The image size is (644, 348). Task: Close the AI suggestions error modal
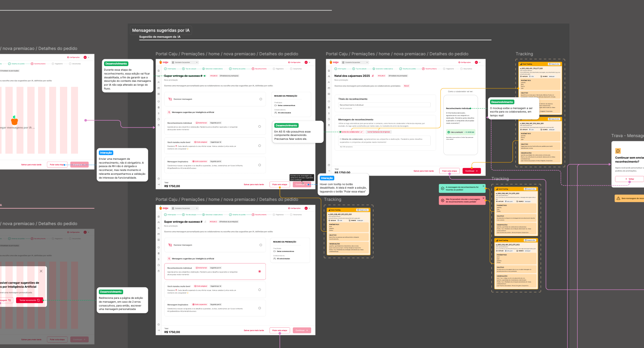tap(41, 271)
